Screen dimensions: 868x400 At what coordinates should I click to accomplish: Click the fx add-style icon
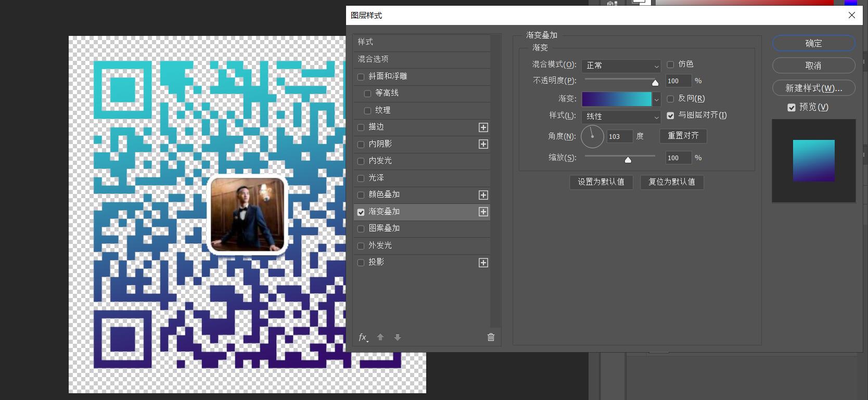pyautogui.click(x=363, y=337)
